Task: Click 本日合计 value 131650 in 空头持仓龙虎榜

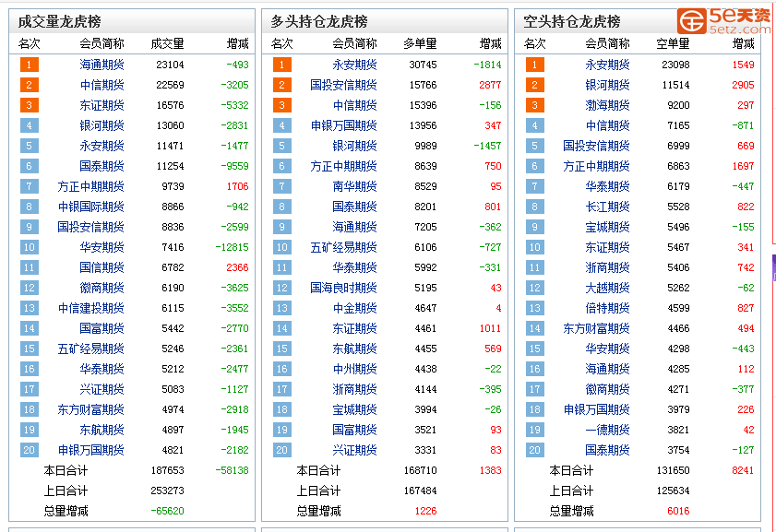Action: (673, 471)
